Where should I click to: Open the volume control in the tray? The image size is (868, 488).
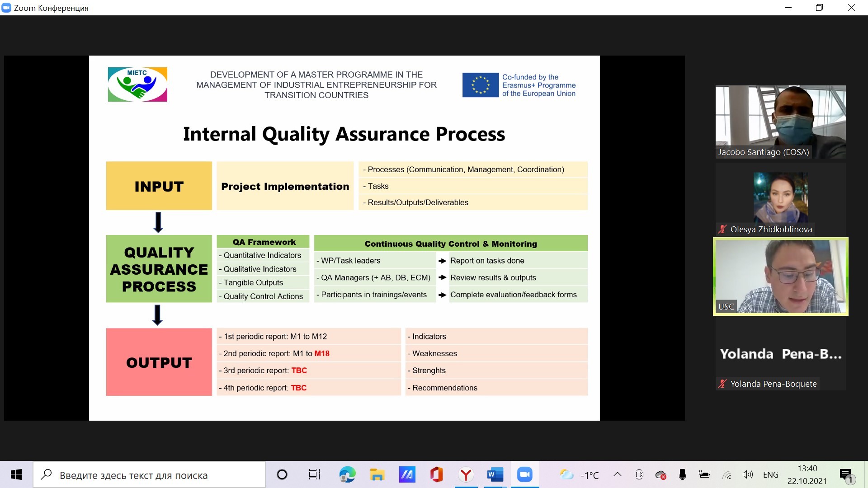747,474
